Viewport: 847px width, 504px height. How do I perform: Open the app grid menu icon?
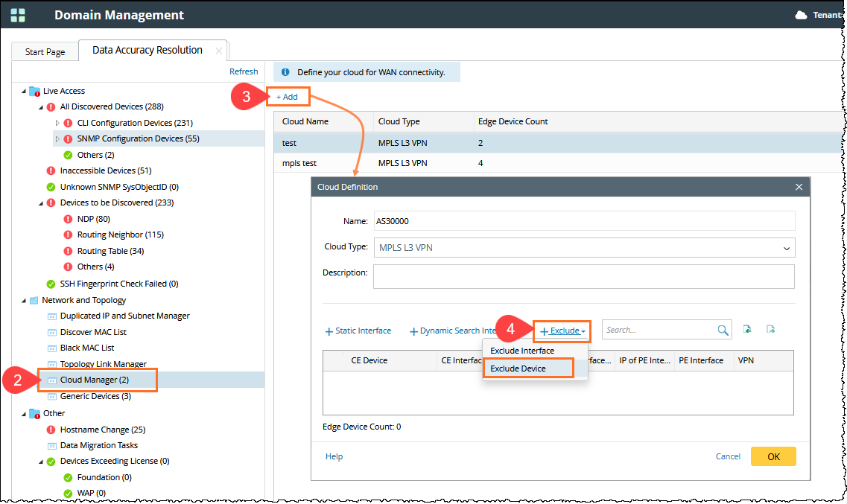(x=18, y=15)
